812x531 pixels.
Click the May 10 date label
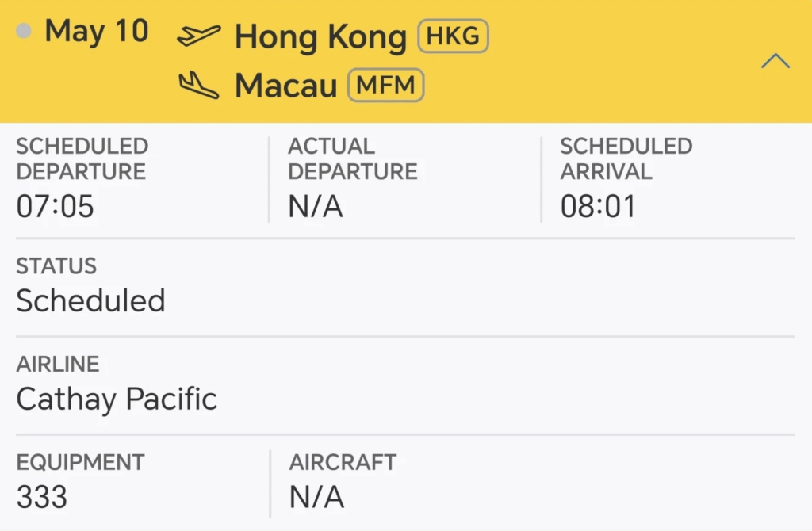pyautogui.click(x=97, y=31)
